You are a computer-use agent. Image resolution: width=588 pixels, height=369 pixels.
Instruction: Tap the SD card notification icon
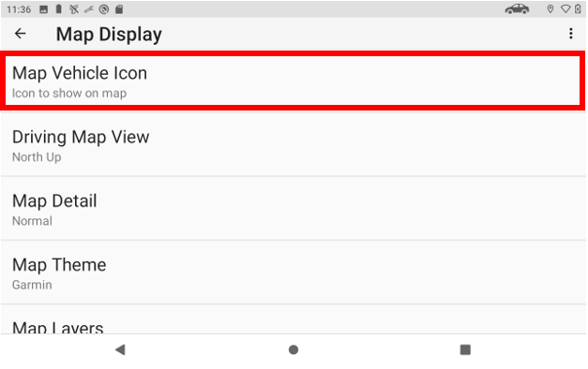pyautogui.click(x=119, y=9)
